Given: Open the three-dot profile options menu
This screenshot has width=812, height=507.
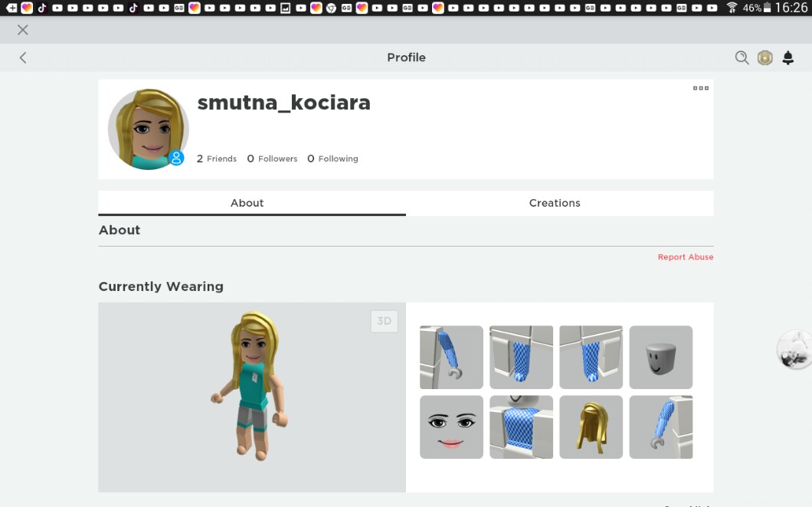Looking at the screenshot, I should [700, 88].
